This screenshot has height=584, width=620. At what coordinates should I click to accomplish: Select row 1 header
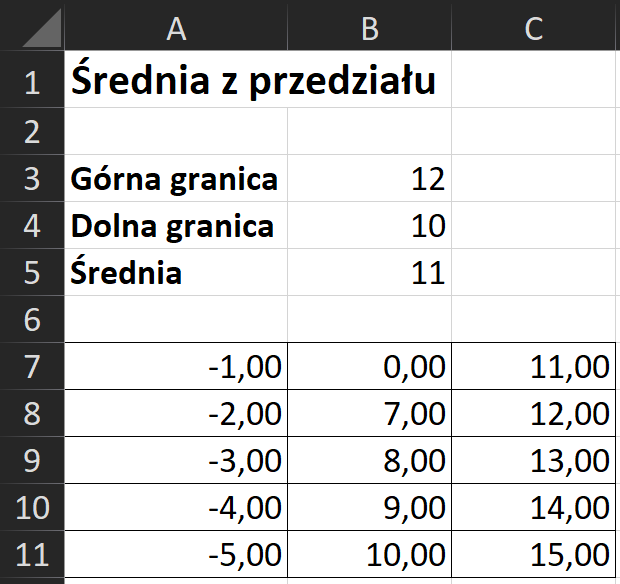(x=31, y=82)
